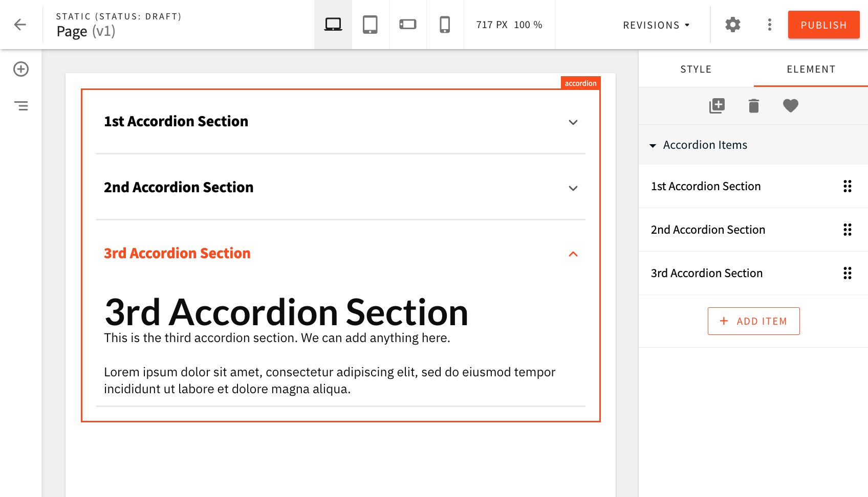Duplicate the accordion element
868x497 pixels.
pyautogui.click(x=717, y=105)
